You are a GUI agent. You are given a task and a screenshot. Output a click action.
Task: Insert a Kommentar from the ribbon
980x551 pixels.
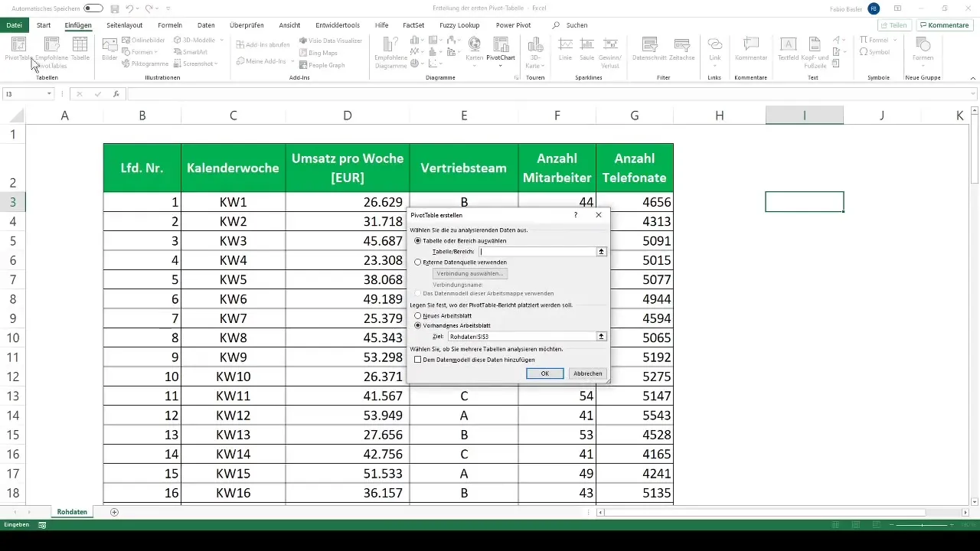751,49
